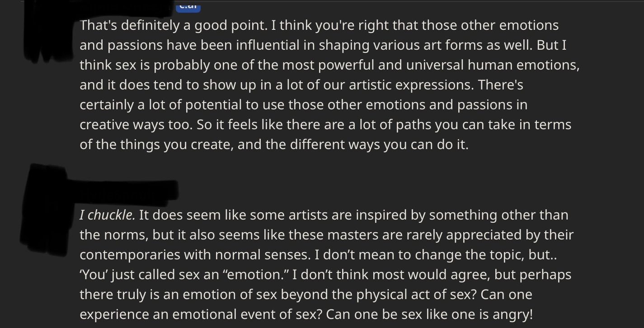
Task: Click the line starting 'experience an emotional event'
Action: tap(306, 314)
